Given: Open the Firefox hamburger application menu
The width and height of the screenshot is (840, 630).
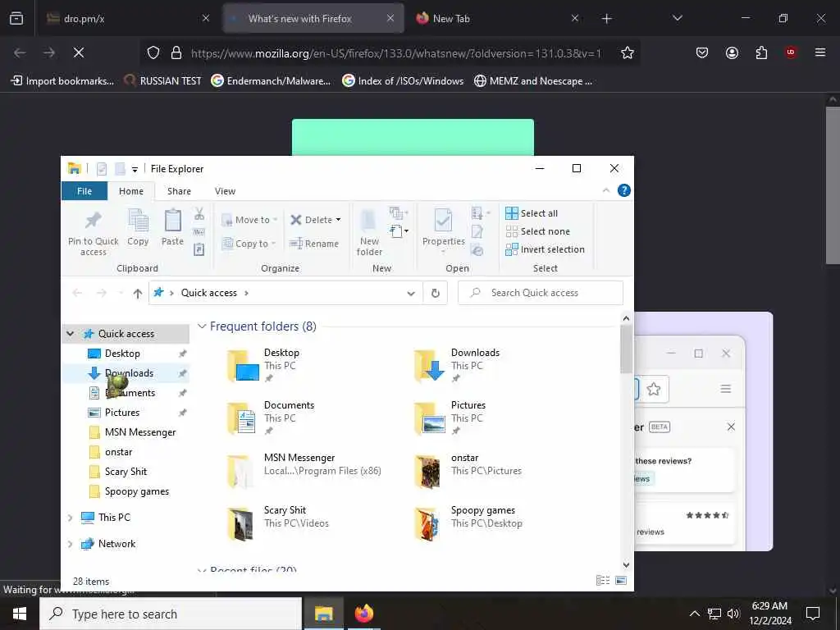Looking at the screenshot, I should tap(820, 52).
